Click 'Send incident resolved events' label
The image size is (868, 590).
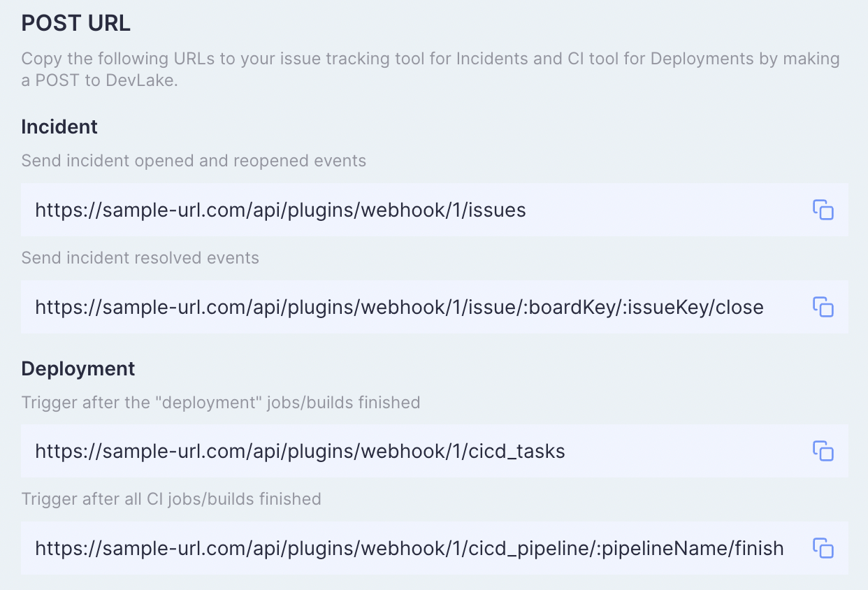(140, 258)
